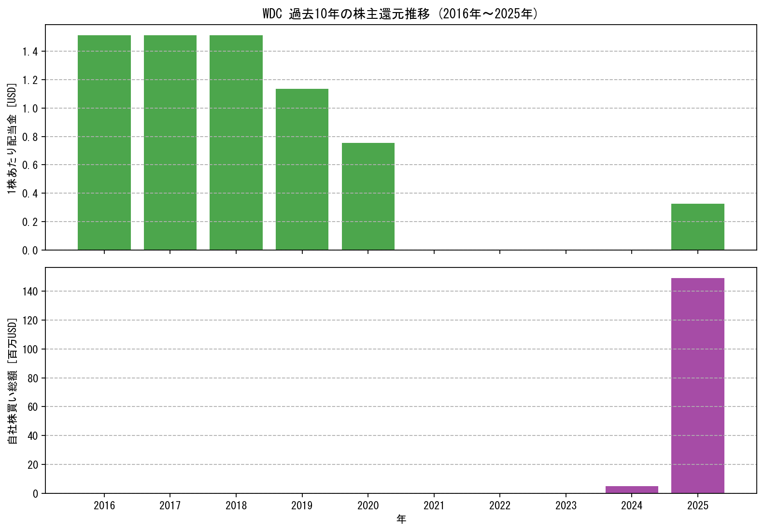This screenshot has height=532, width=764.
Task: Click the y-axis label '自社株買い総額 [百万USD]'
Action: [x=12, y=381]
